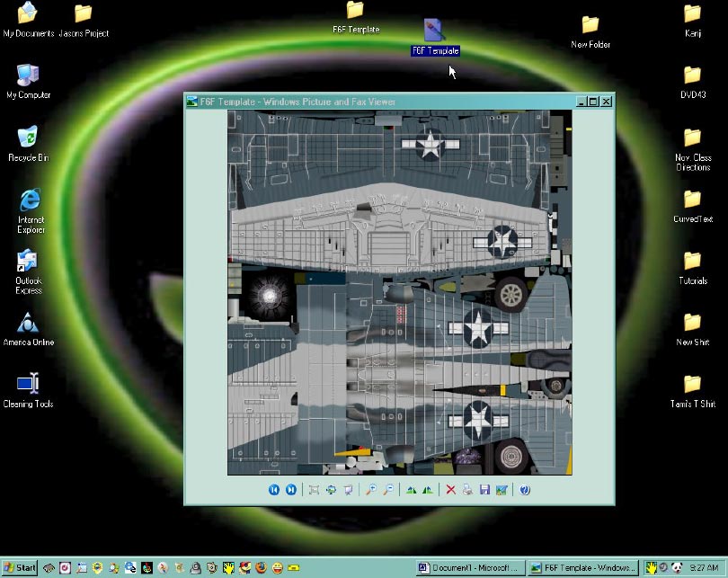Rotate the image counterclockwise
The height and width of the screenshot is (578, 728).
[428, 490]
